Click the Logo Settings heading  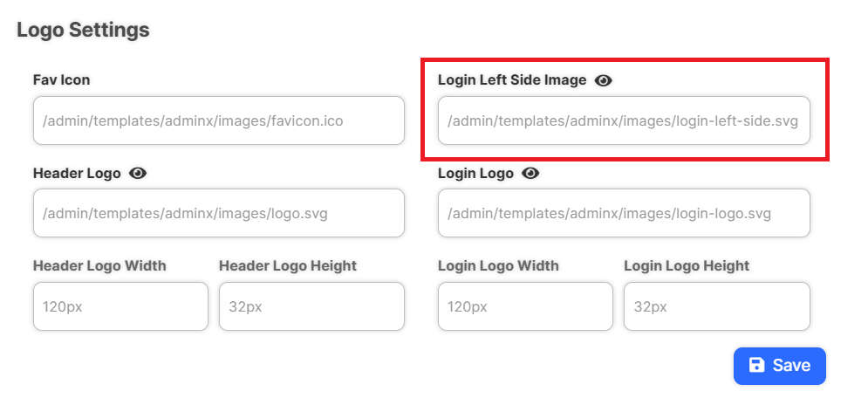tap(83, 30)
